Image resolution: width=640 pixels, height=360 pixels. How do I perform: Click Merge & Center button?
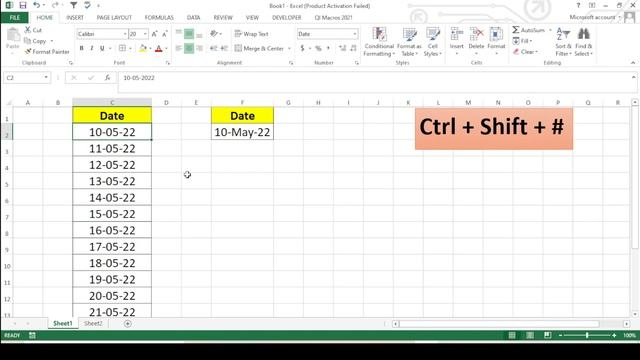tap(259, 49)
